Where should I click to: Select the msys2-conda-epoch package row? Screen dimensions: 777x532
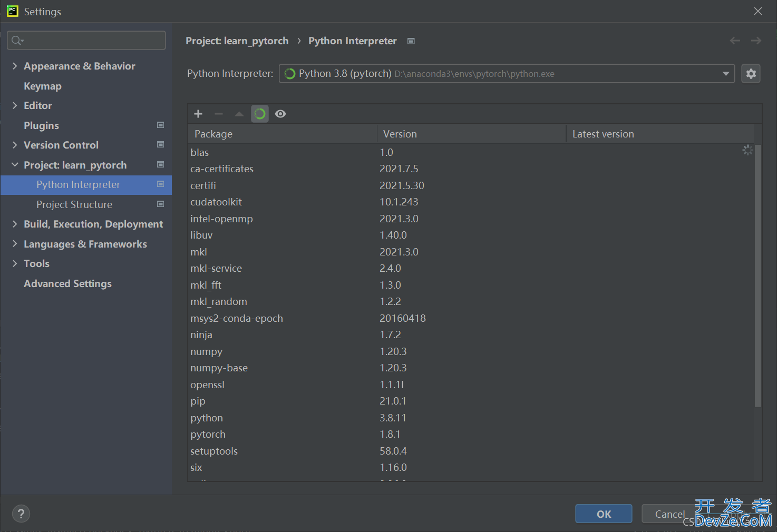pyautogui.click(x=471, y=318)
